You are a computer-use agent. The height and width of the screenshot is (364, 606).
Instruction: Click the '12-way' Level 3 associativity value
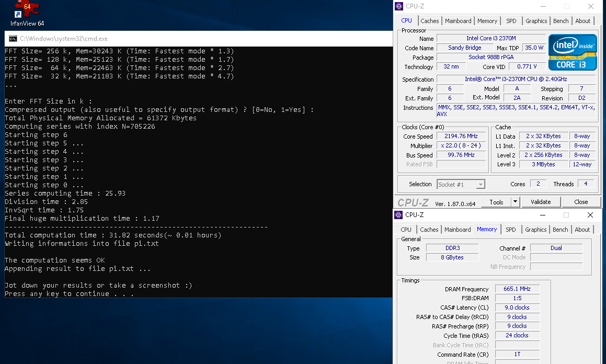click(582, 164)
